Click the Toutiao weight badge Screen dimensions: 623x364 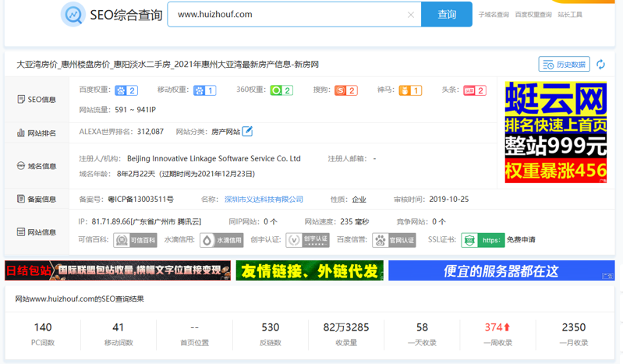click(x=475, y=90)
